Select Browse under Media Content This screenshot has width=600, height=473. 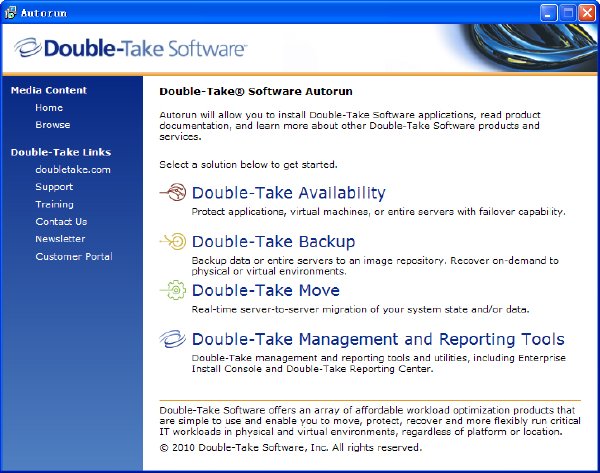click(53, 125)
